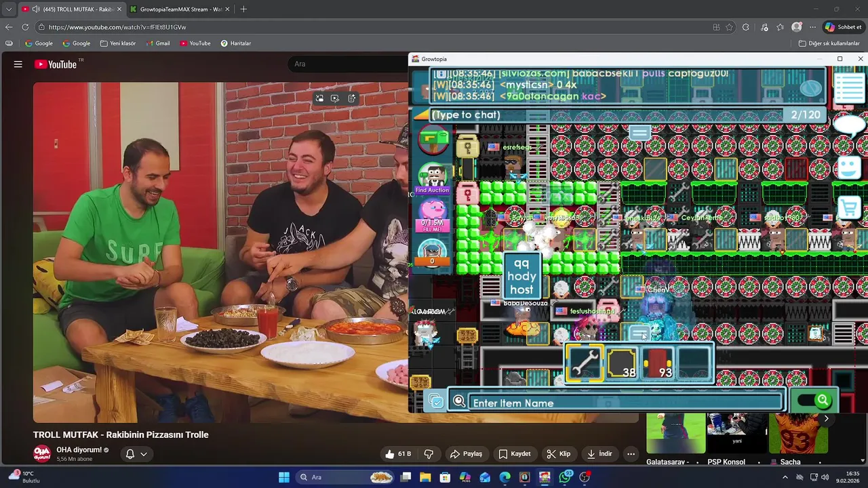Image resolution: width=868 pixels, height=488 pixels.
Task: Select the inventory slot showing 38
Action: click(x=621, y=363)
